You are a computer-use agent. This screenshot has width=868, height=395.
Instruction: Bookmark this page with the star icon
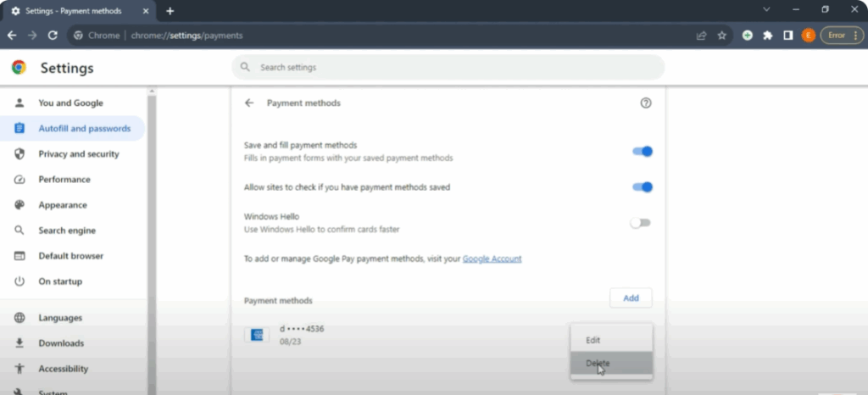(722, 36)
